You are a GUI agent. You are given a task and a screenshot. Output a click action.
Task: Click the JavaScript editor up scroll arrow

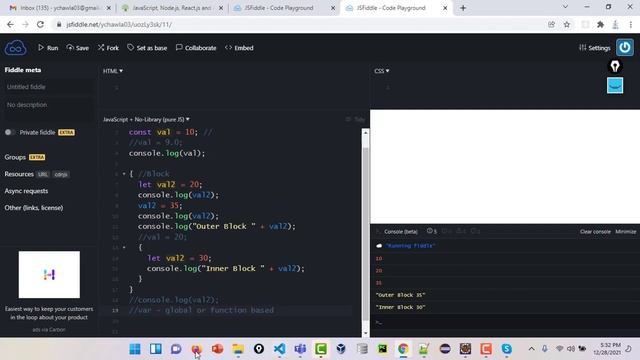click(x=365, y=133)
